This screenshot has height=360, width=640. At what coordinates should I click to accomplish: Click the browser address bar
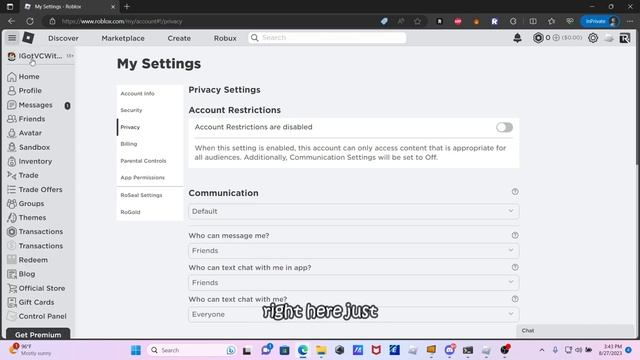coord(212,21)
